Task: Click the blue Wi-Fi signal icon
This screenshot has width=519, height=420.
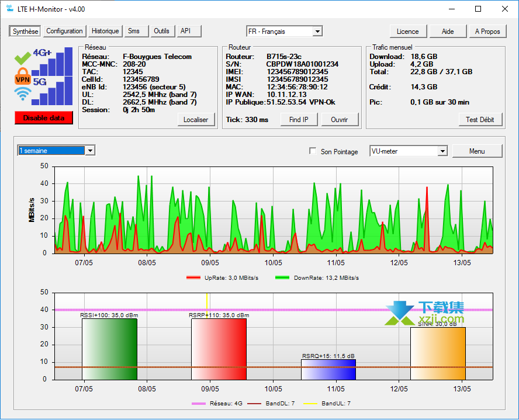Action: point(23,93)
